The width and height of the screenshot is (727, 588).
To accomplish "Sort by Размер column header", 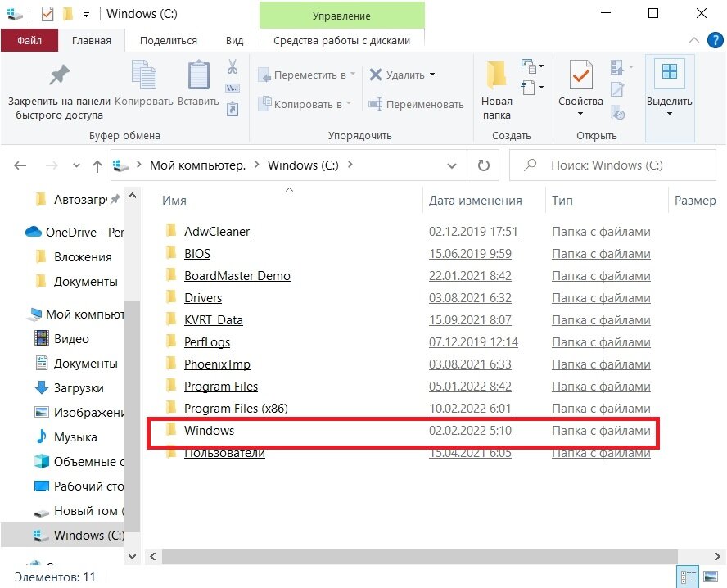I will (695, 201).
